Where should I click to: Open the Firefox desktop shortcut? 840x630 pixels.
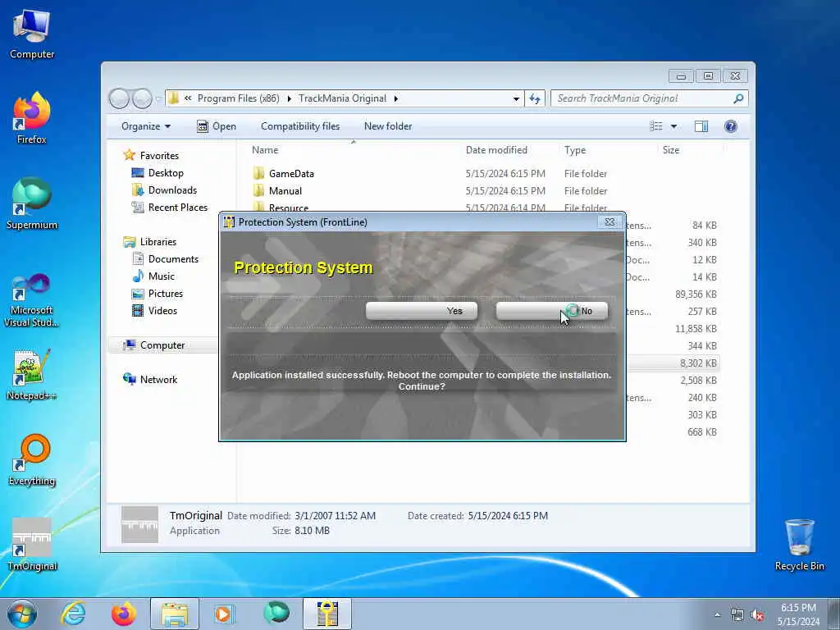(32, 118)
